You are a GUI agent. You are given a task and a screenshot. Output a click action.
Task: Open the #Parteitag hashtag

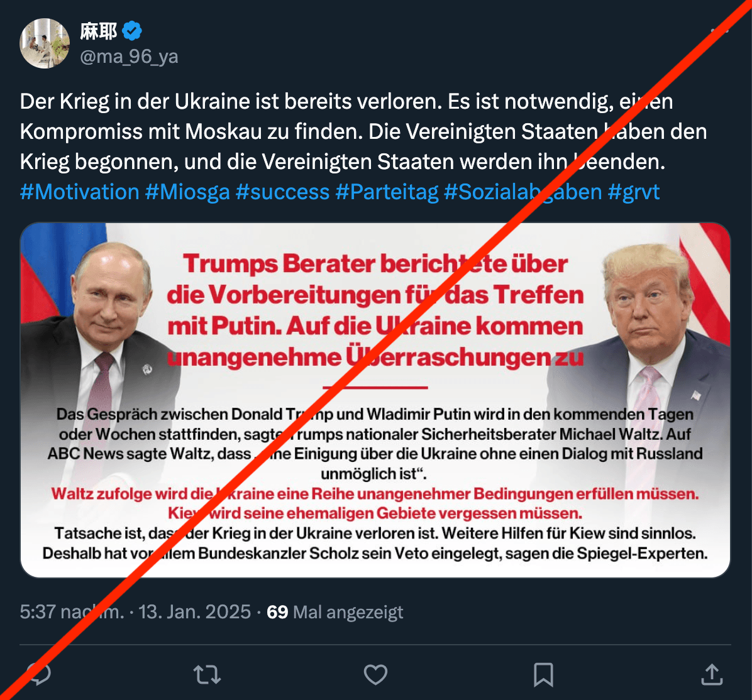coord(387,192)
